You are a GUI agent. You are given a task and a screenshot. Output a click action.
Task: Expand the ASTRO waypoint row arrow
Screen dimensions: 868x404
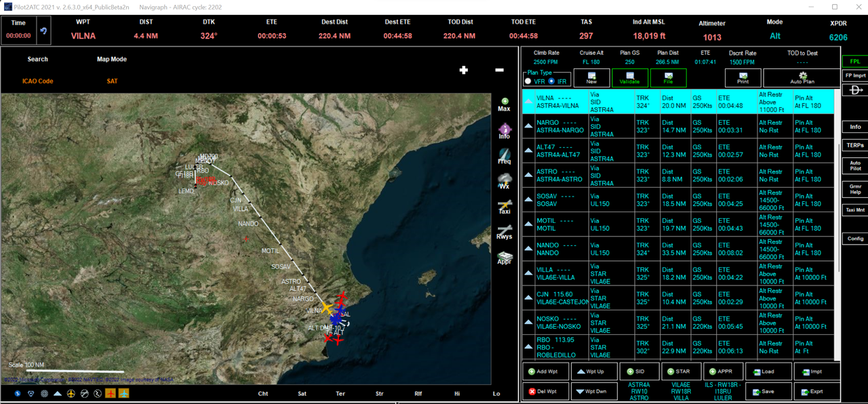tap(528, 175)
